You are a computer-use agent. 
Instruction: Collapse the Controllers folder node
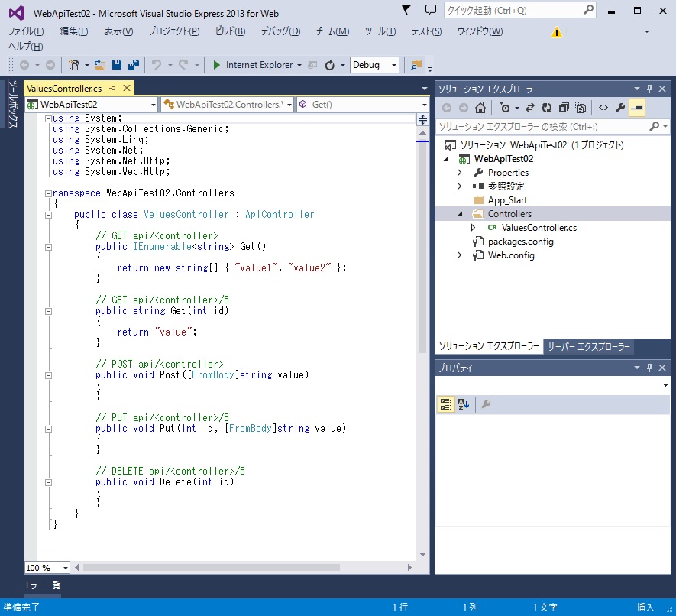pyautogui.click(x=460, y=214)
